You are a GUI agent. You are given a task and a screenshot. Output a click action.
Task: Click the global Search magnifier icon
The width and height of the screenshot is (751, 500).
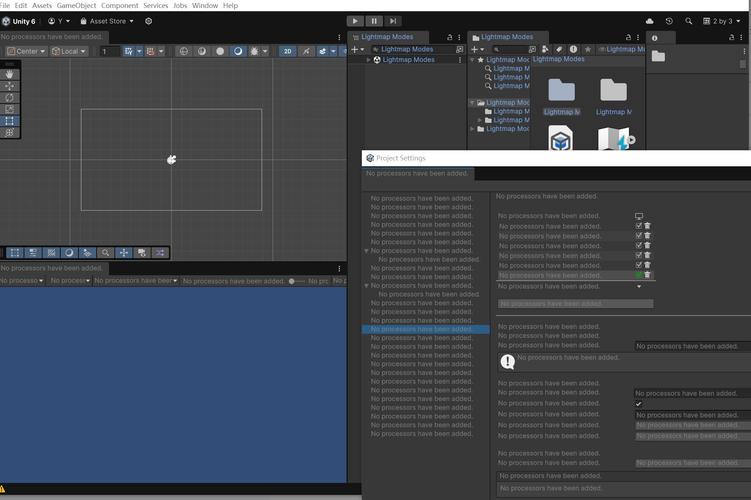(x=689, y=21)
